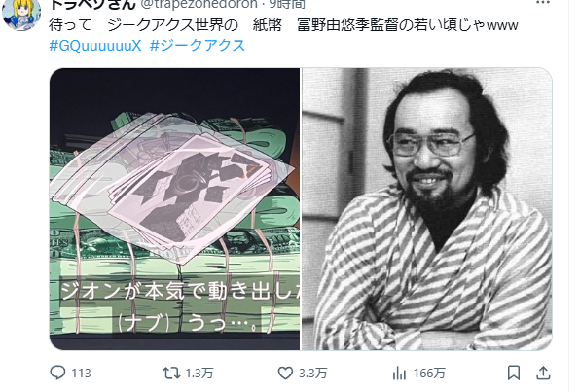This screenshot has width=580, height=392.
Task: Click the 113 replies count
Action: (81, 374)
